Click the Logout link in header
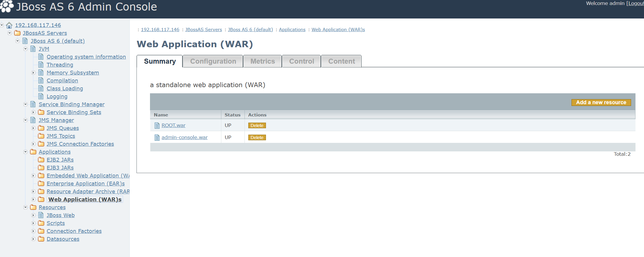Viewport: 644px width, 257px height. point(636,3)
